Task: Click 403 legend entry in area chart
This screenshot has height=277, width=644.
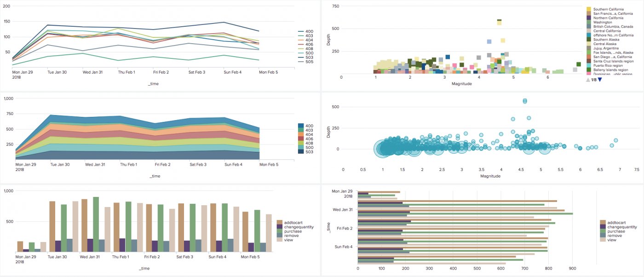Action: coord(305,130)
